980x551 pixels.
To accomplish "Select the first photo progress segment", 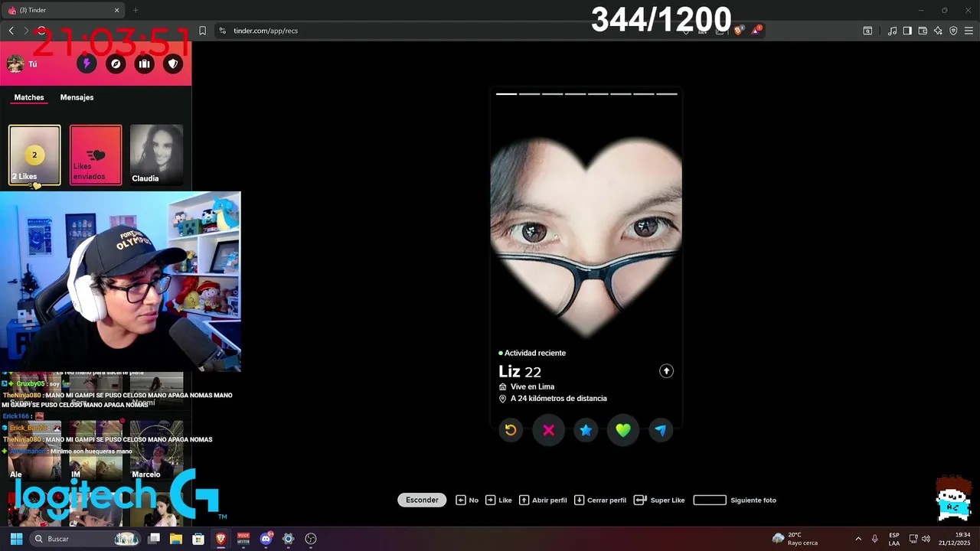I will (506, 94).
